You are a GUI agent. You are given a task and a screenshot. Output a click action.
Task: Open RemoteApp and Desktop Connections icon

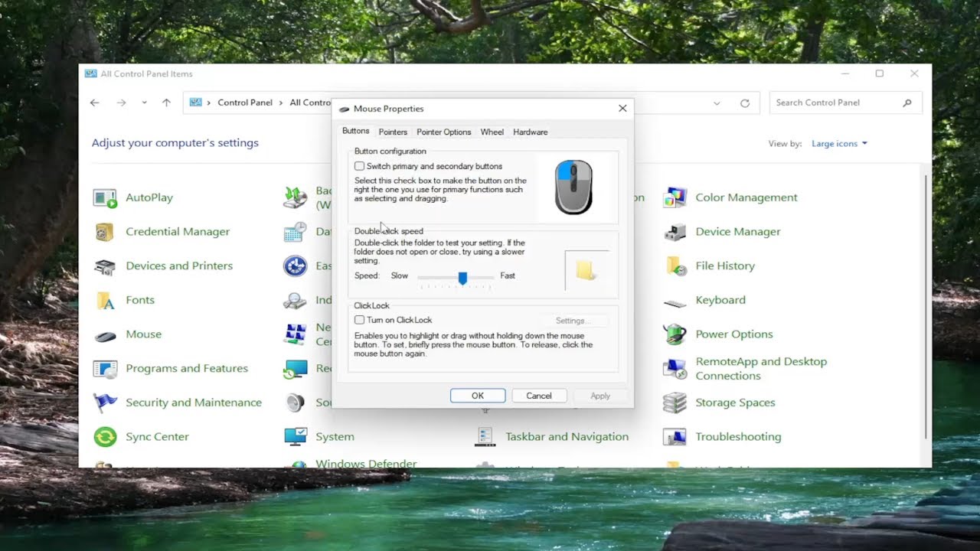click(675, 369)
